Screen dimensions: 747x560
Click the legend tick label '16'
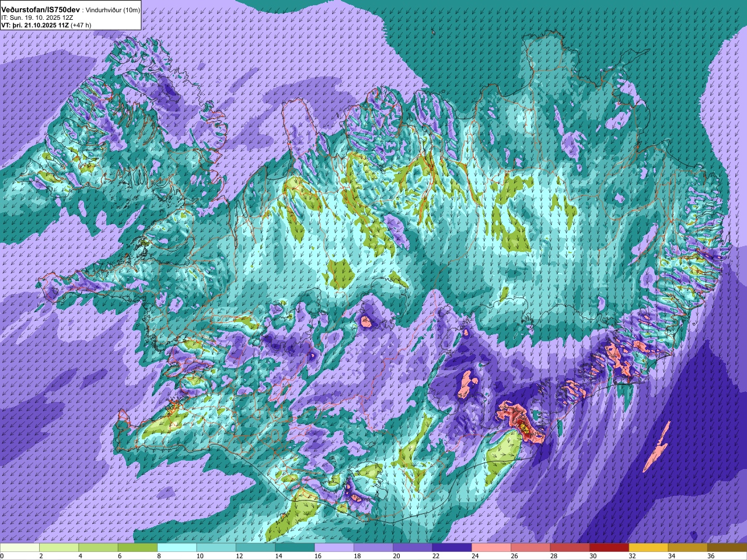[x=318, y=556]
